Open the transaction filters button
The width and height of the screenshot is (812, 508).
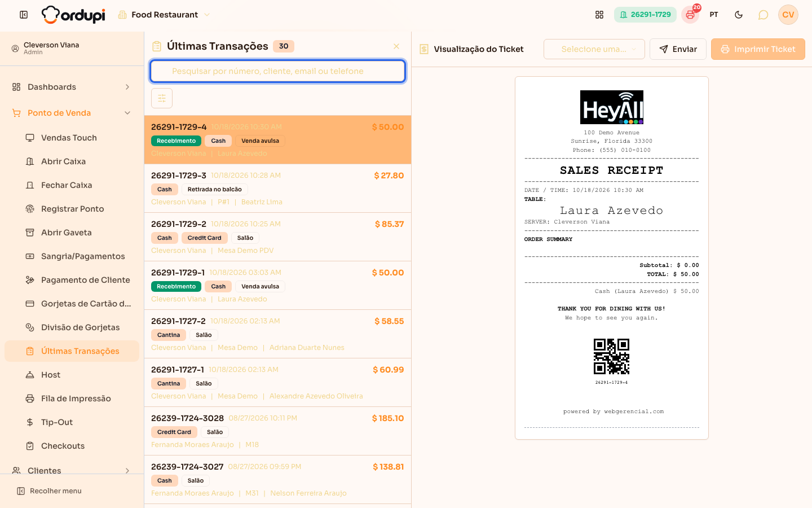tap(162, 98)
